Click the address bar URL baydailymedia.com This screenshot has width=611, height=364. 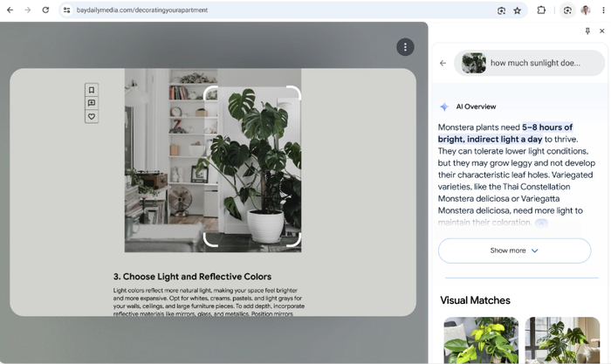pos(141,10)
